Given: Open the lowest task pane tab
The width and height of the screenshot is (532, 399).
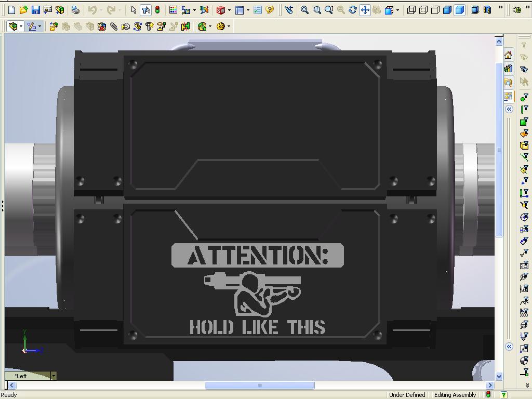Looking at the screenshot, I should [508, 96].
